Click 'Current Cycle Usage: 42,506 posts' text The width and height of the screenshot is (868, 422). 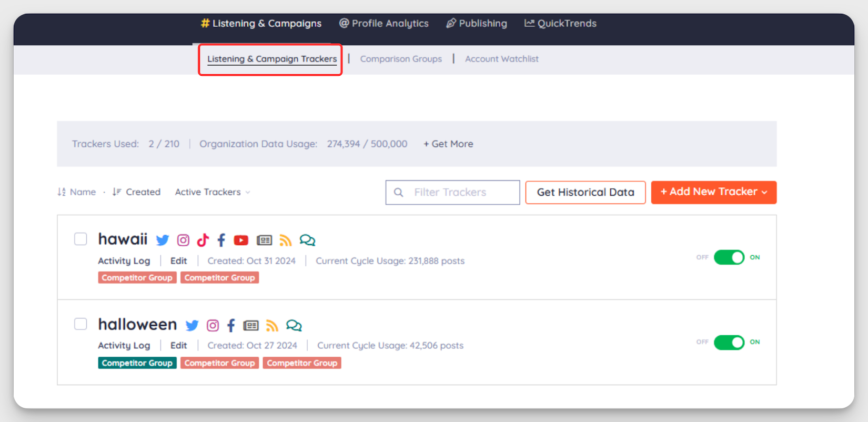point(390,346)
